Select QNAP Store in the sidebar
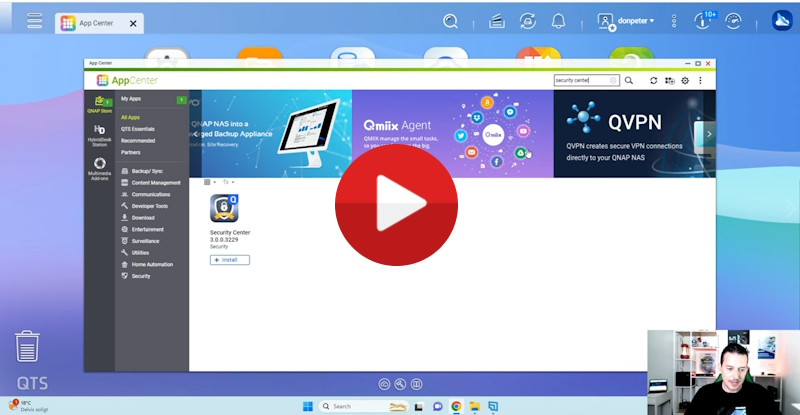The image size is (800, 415). [99, 104]
